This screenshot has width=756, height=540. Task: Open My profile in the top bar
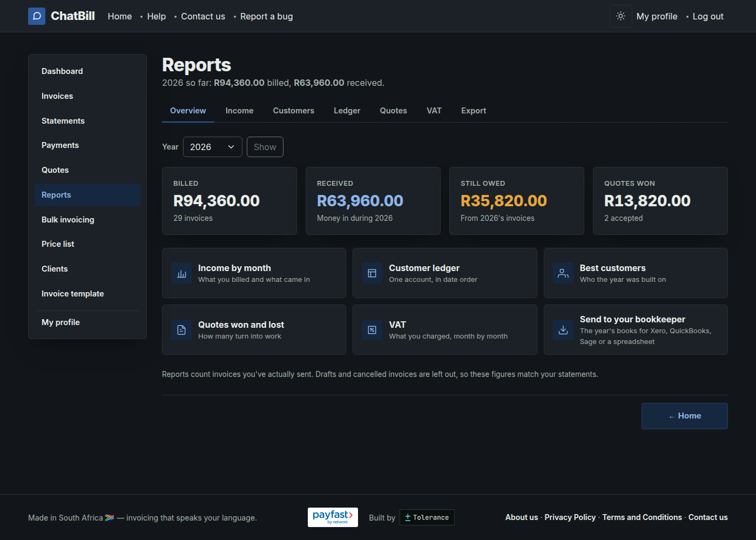point(657,16)
